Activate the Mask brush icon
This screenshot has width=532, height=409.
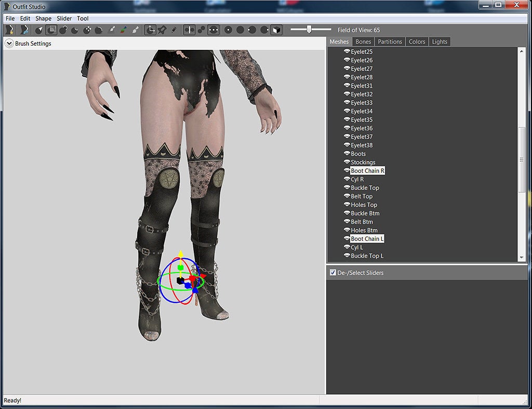click(51, 30)
